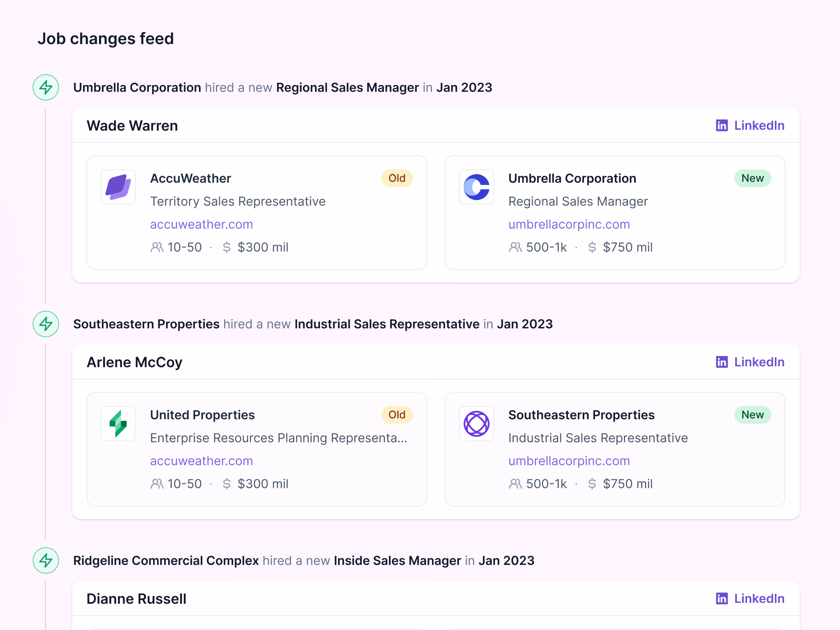Open the AccuWeather purple logo
The height and width of the screenshot is (630, 840).
(x=118, y=187)
